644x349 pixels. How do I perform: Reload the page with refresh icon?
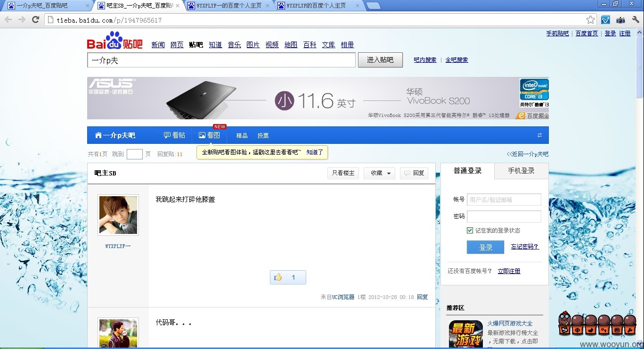pyautogui.click(x=35, y=20)
